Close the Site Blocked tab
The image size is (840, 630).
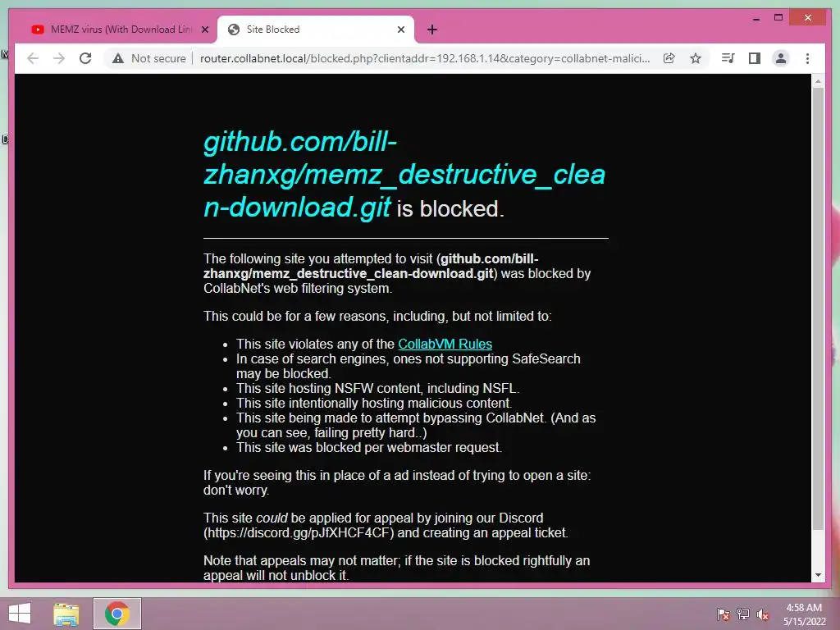pos(400,30)
